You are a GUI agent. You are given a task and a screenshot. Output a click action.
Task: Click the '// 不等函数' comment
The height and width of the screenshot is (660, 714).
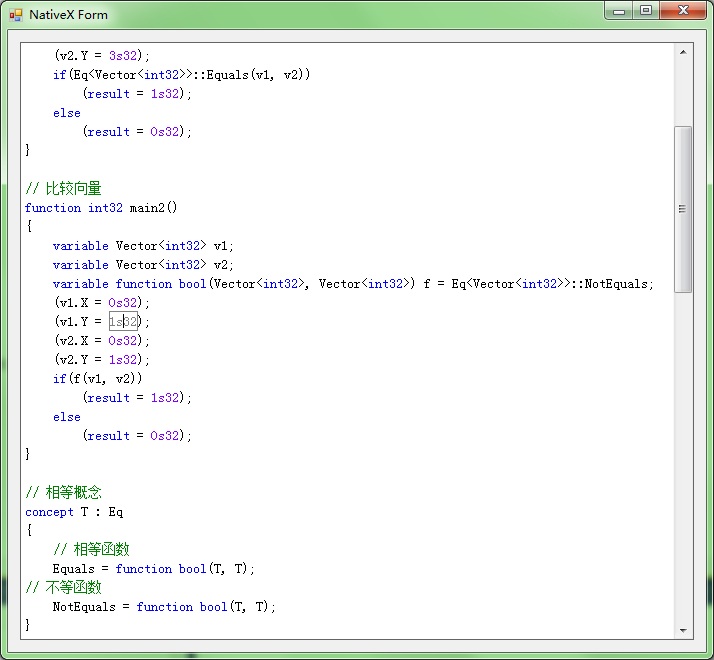63,587
